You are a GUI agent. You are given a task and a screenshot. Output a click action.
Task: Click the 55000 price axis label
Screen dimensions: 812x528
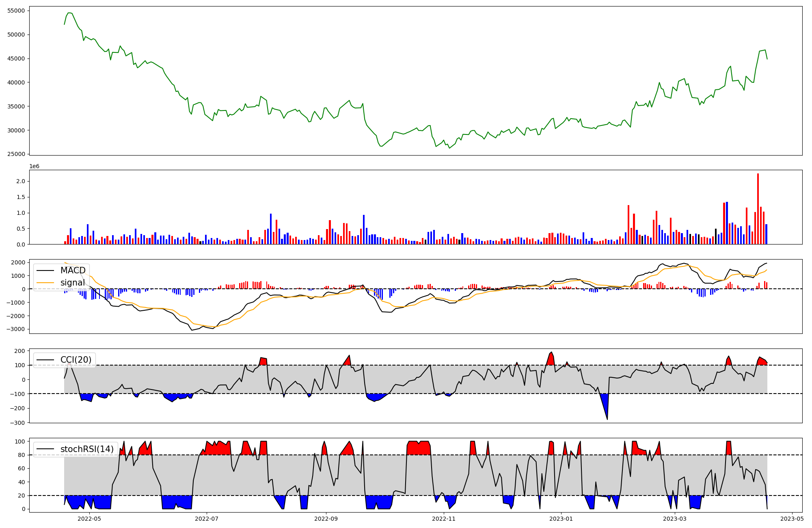tap(16, 11)
